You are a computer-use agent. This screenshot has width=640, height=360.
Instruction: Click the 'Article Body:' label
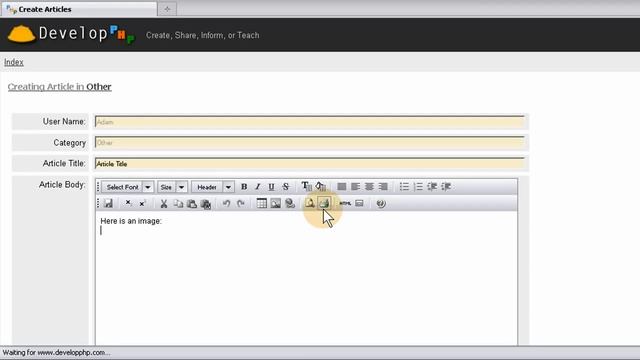tap(62, 185)
